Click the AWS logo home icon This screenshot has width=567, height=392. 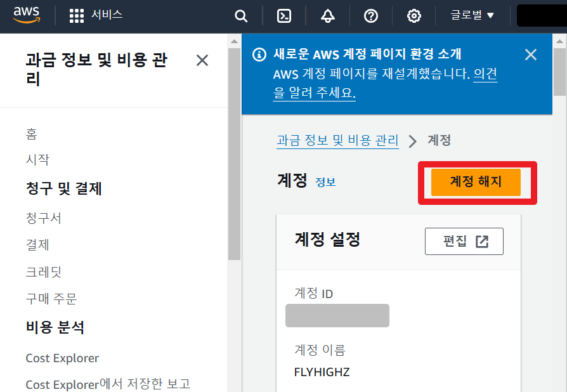27,15
